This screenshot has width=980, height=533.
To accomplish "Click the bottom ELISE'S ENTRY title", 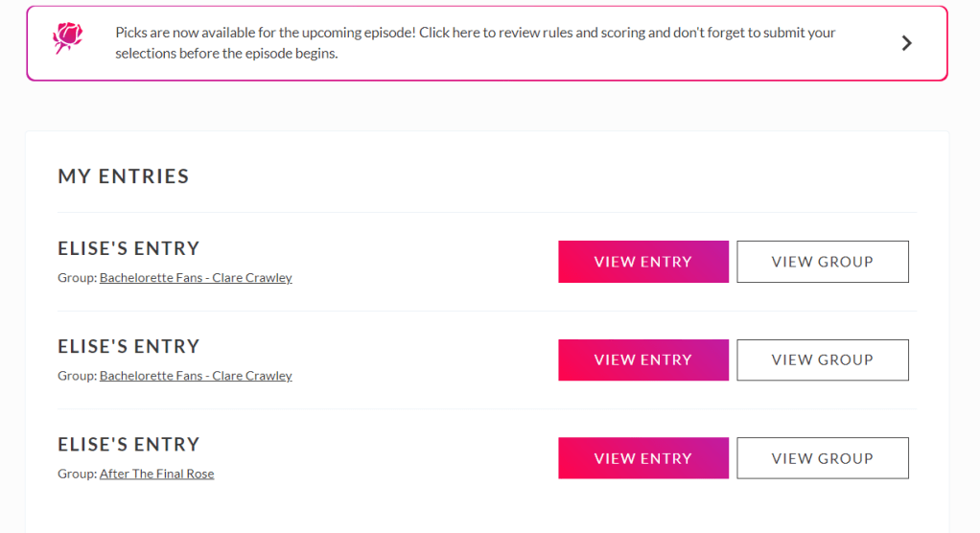I will point(128,444).
